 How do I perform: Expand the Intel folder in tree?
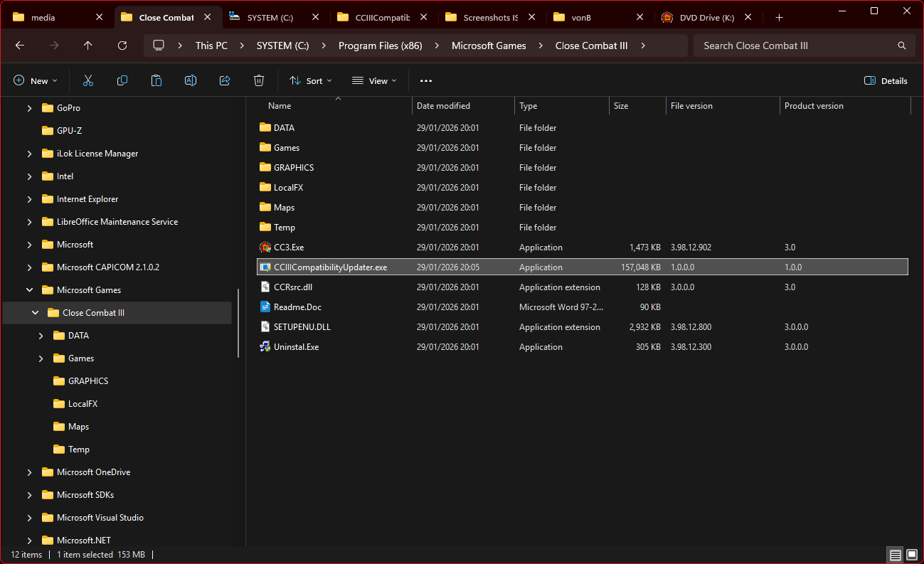(29, 176)
